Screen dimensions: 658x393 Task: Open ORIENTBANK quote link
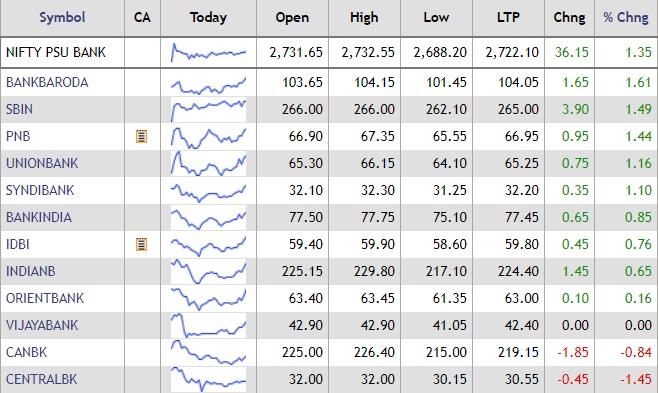[x=45, y=298]
